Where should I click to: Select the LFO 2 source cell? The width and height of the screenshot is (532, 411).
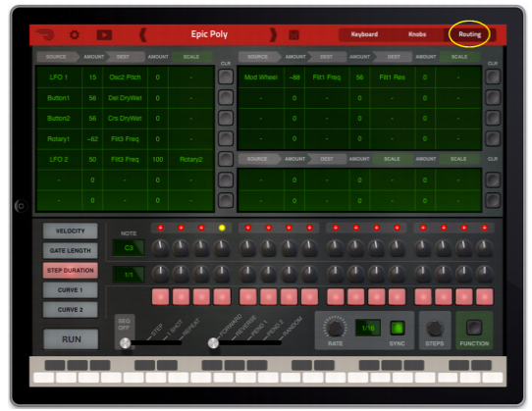[59, 159]
